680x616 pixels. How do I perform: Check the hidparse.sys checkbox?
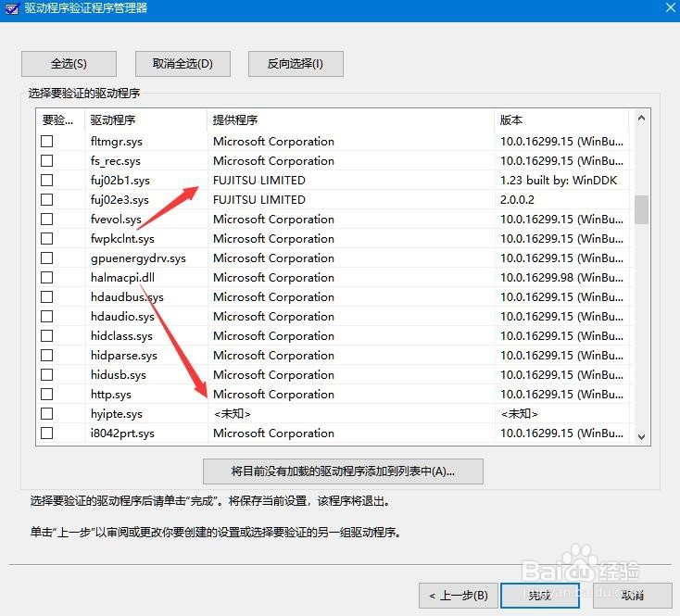pos(47,356)
